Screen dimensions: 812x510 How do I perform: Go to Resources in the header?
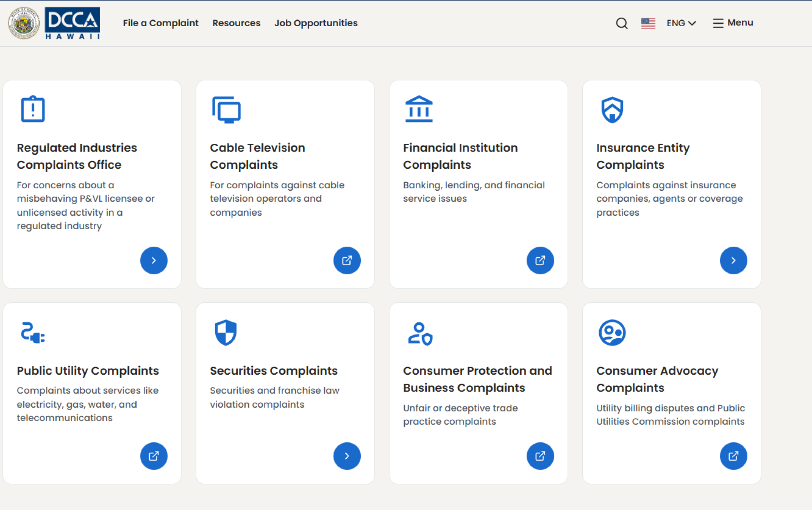point(236,23)
